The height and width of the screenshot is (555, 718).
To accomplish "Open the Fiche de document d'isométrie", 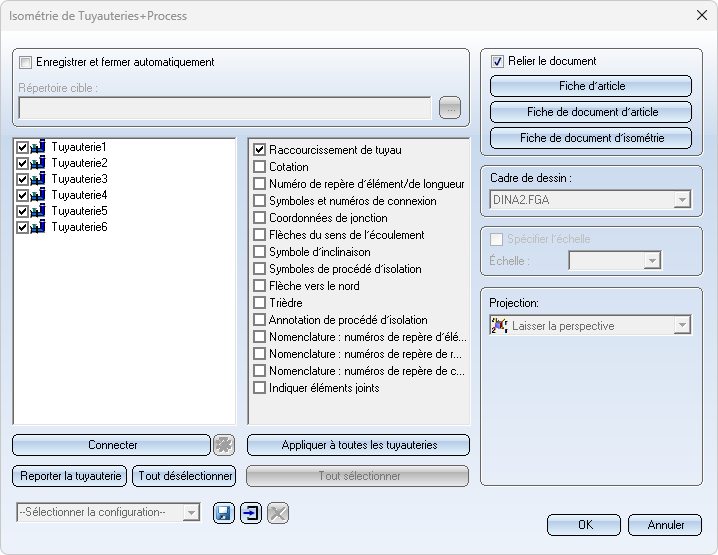I will pos(591,138).
